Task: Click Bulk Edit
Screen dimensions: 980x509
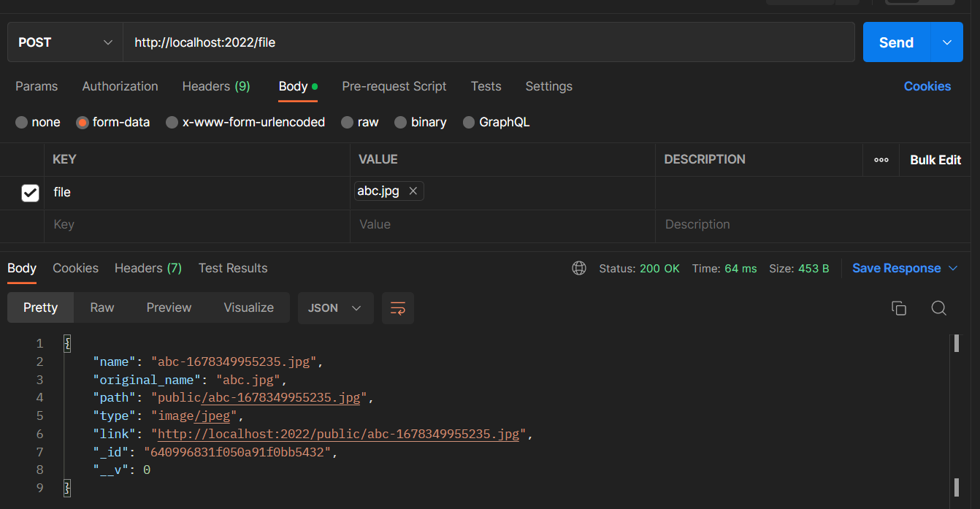Action: [935, 160]
